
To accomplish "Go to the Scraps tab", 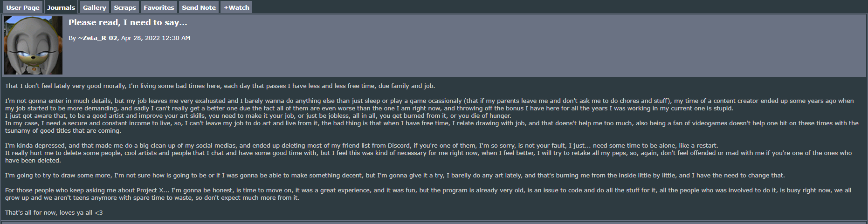I will tap(125, 7).
